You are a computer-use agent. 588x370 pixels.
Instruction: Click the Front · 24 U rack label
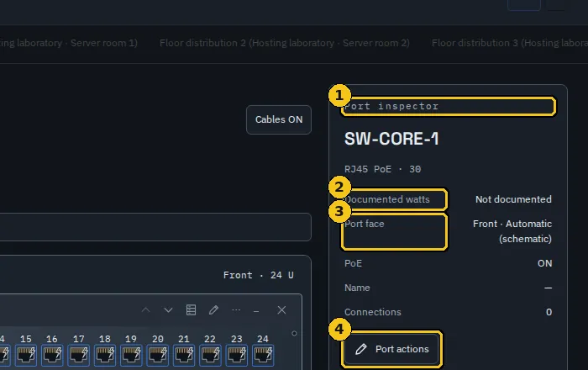click(259, 275)
